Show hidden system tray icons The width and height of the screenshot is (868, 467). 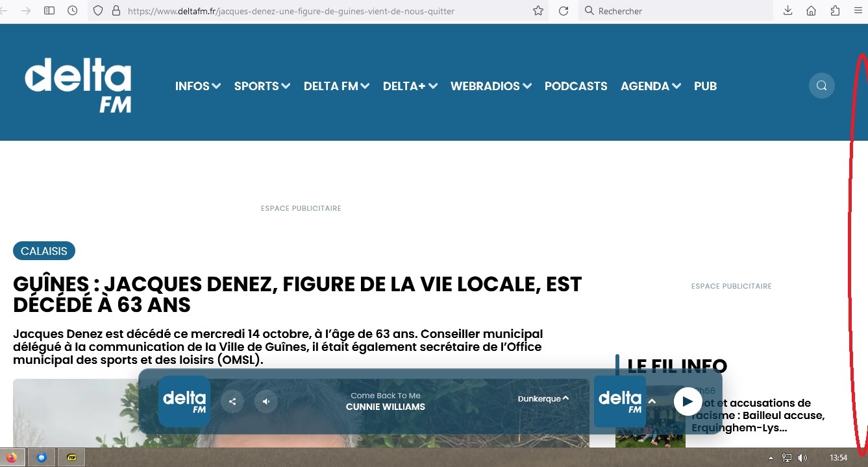(771, 458)
